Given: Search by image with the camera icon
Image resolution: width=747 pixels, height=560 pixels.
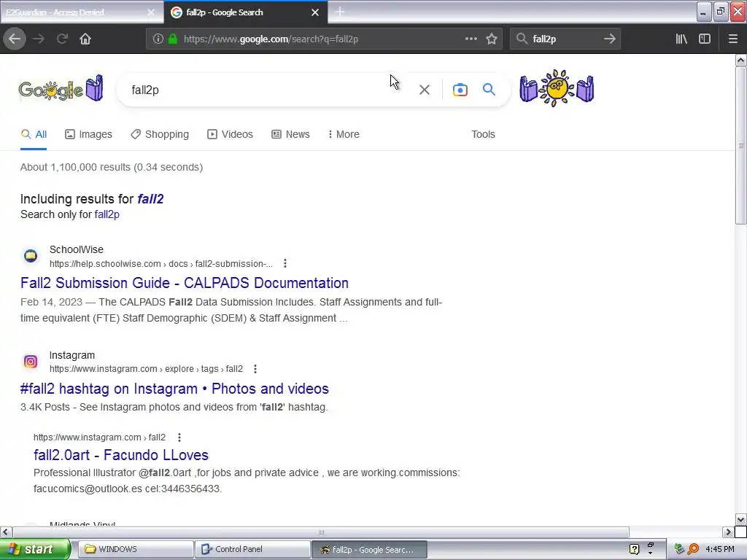Looking at the screenshot, I should pos(460,90).
